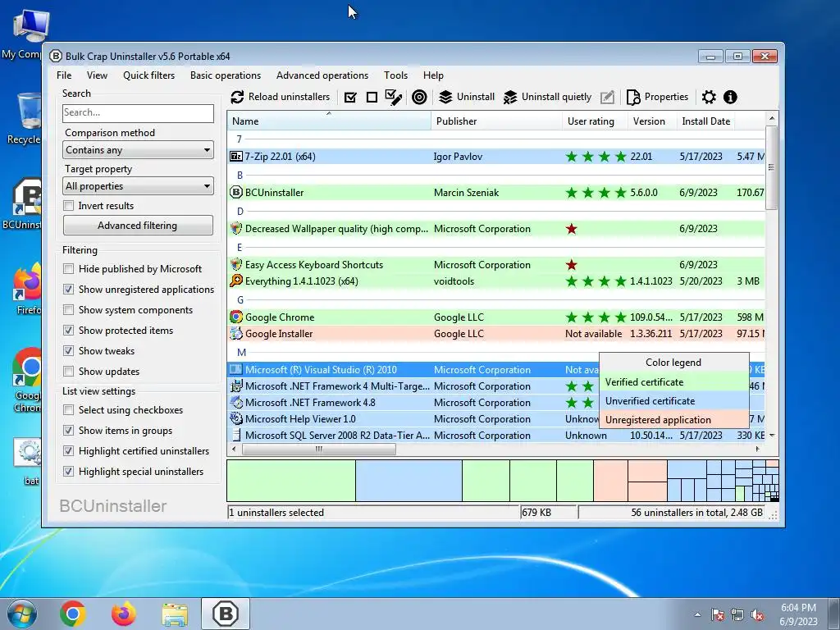This screenshot has height=630, width=840.
Task: Enable Select using checkboxes option
Action: [x=69, y=410]
